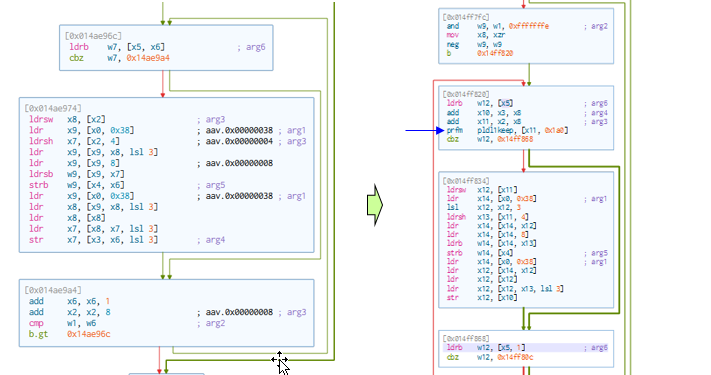Select the 'ldrb w14, [x14, x13]' instruction
Viewport: 711px width, 375px height.
pyautogui.click(x=492, y=244)
